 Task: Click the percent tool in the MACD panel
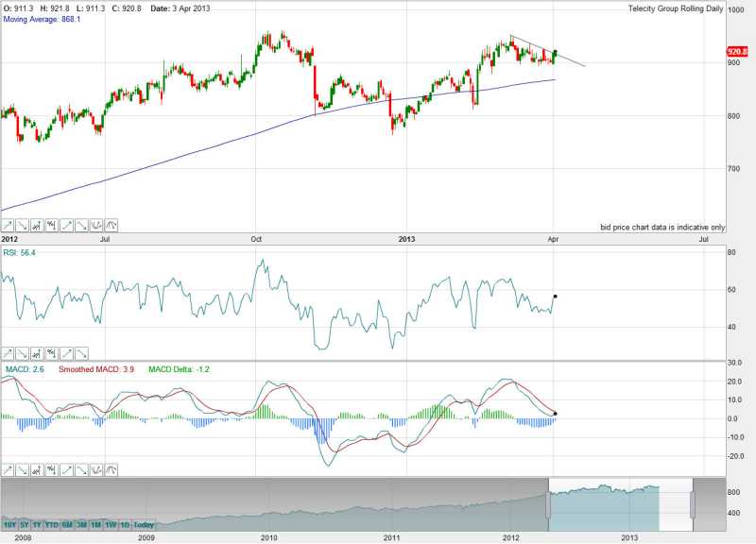[51, 468]
